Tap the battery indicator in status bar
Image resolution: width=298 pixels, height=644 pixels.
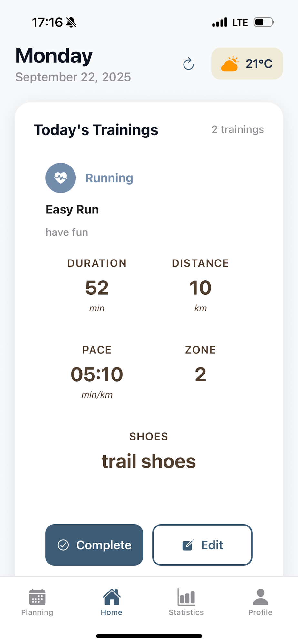point(264,22)
